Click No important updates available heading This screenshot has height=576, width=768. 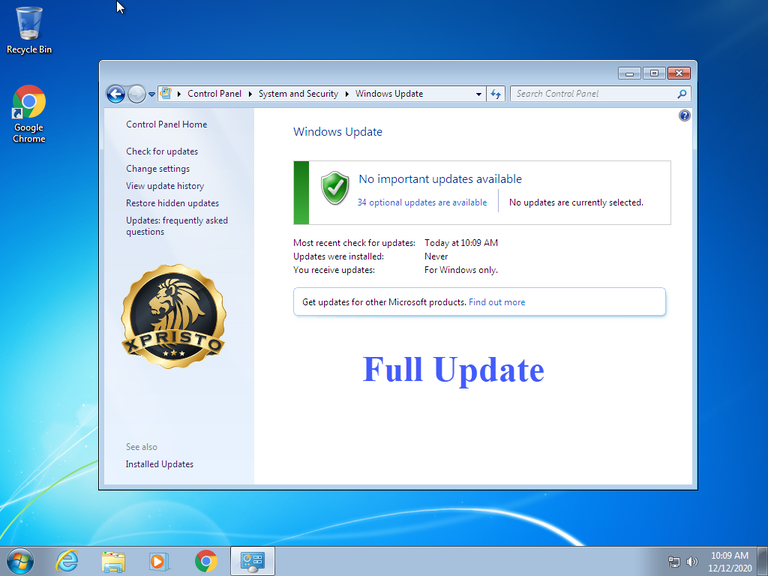point(440,179)
